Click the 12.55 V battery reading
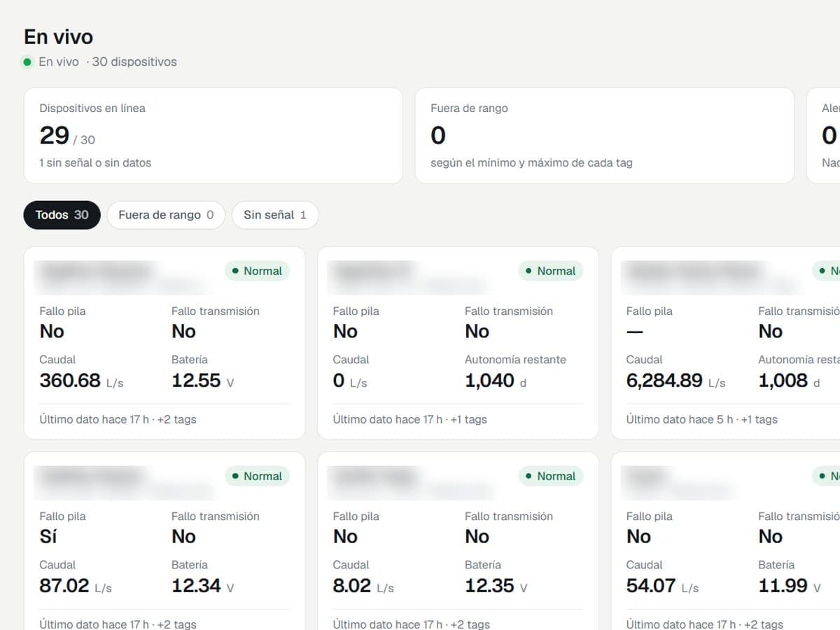This screenshot has height=630, width=840. 202,381
